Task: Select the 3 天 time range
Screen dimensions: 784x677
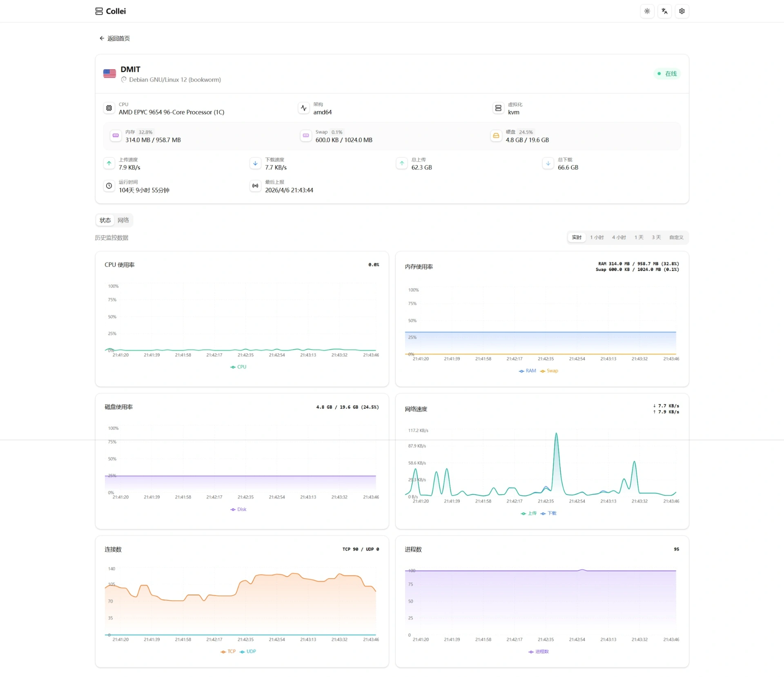Action: [x=656, y=237]
